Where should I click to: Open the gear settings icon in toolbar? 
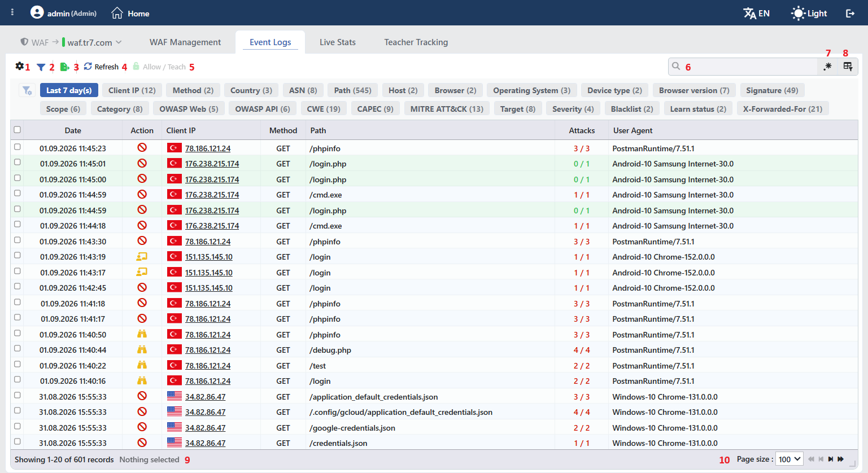(20, 67)
